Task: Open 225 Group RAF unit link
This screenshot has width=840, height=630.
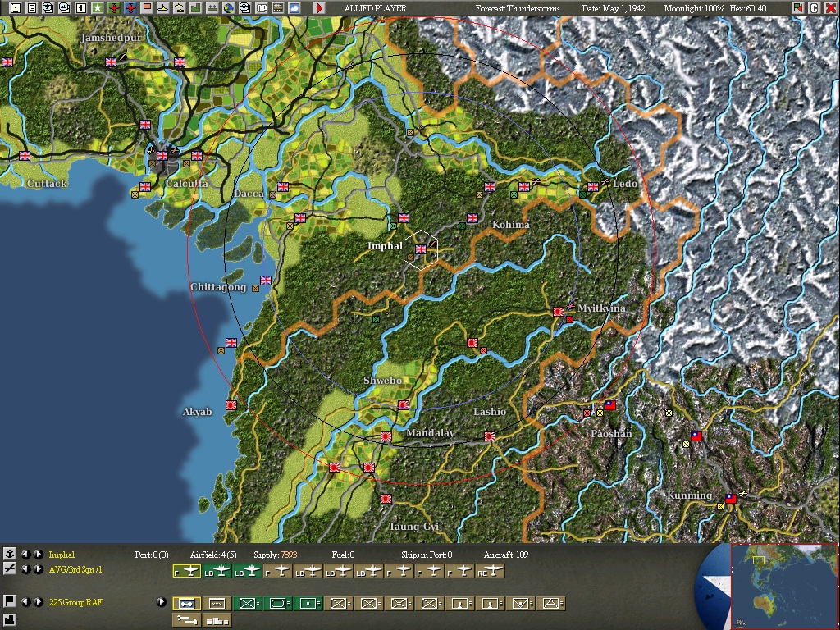Action: tap(75, 602)
